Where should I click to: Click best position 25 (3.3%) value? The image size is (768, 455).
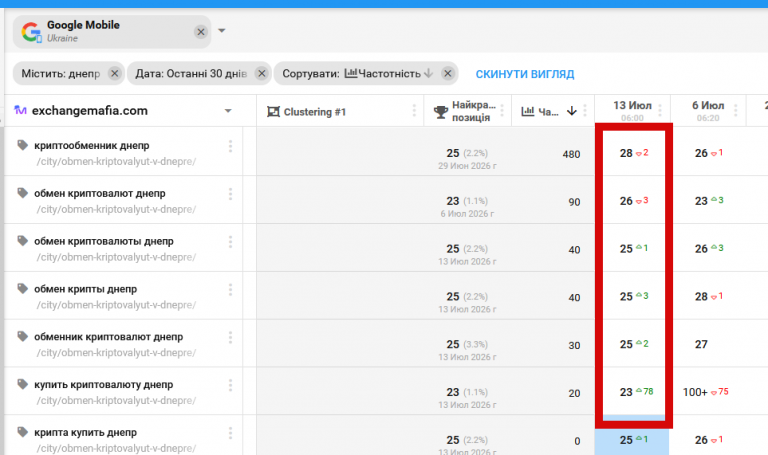pos(453,344)
